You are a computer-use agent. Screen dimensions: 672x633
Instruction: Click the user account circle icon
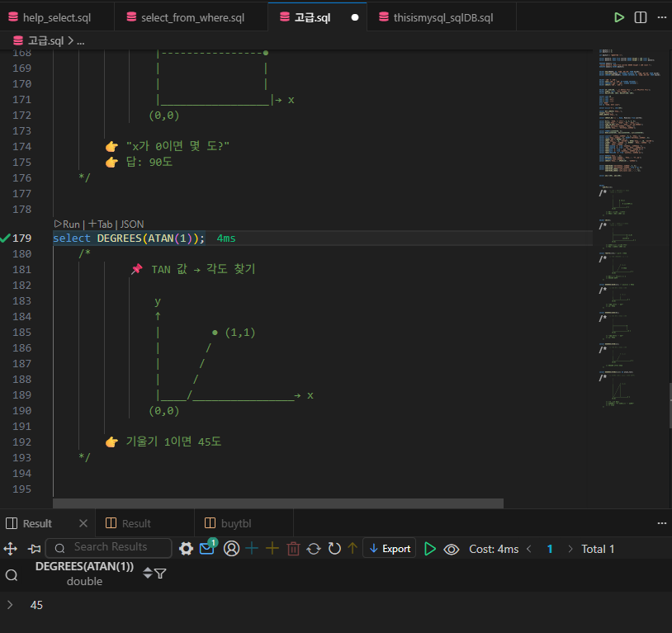point(231,549)
